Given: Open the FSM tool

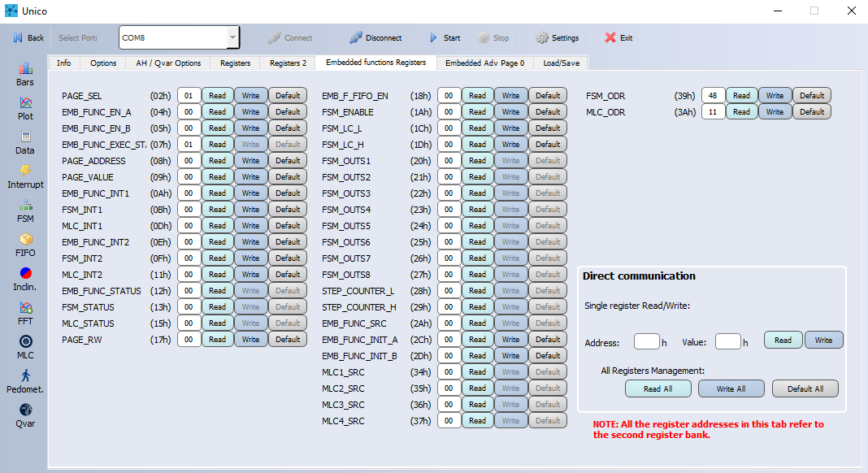Looking at the screenshot, I should [25, 210].
